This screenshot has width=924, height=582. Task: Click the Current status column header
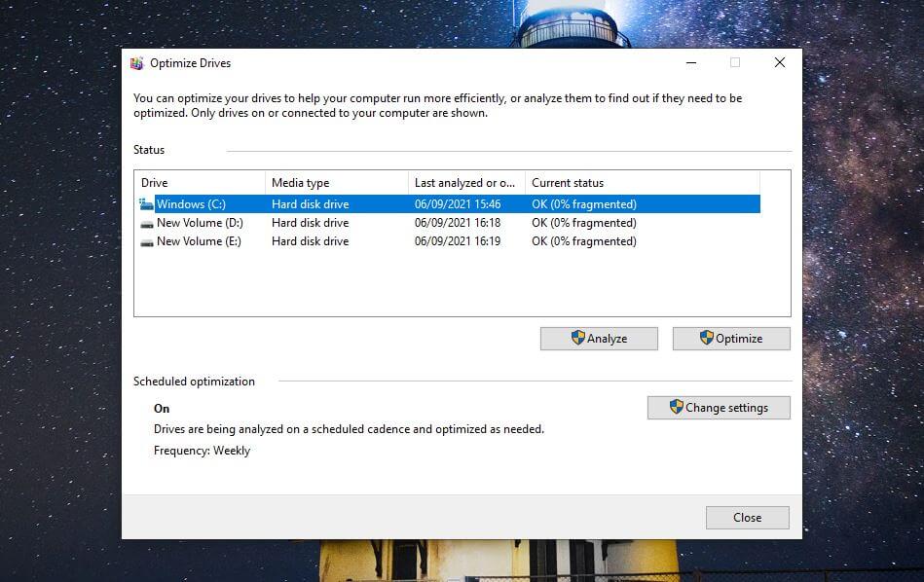coord(643,183)
